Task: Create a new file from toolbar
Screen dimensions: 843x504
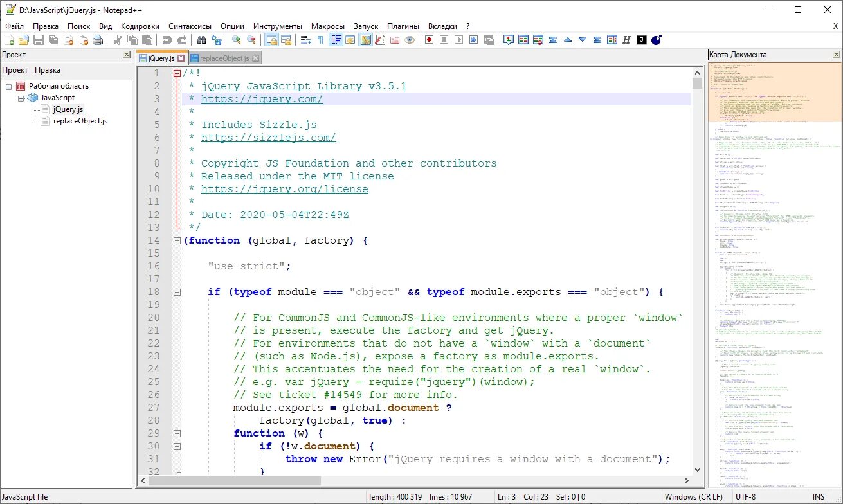Action: [x=9, y=40]
